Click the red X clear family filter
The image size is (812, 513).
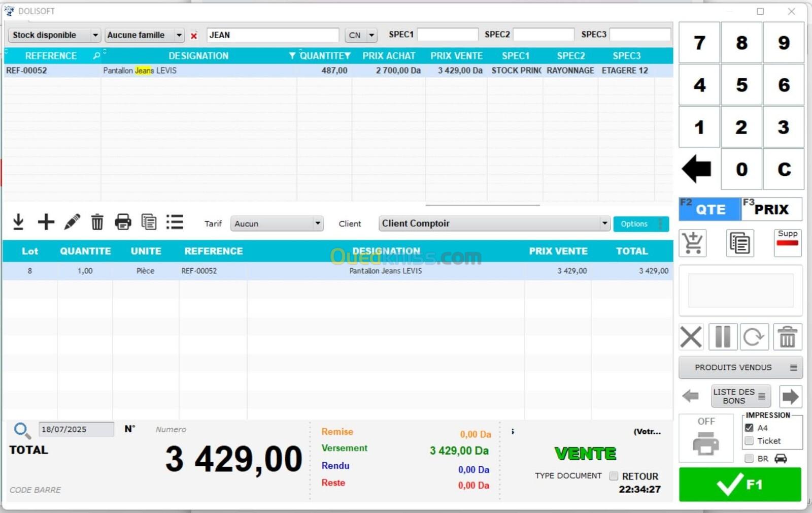194,36
